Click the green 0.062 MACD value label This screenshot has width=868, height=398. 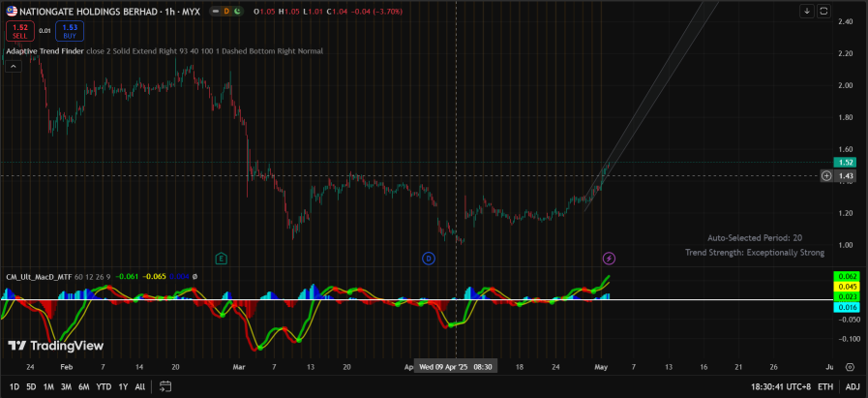(x=847, y=275)
